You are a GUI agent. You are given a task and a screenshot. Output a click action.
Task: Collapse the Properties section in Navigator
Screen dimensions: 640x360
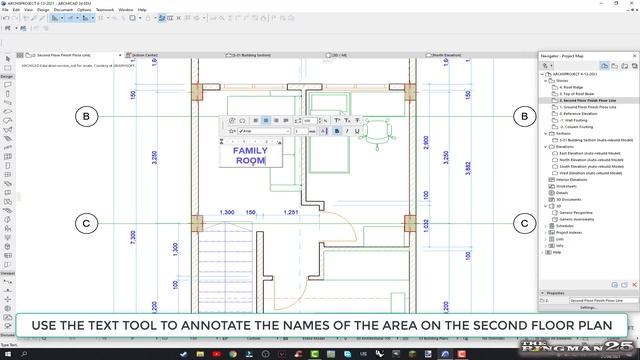click(x=543, y=293)
